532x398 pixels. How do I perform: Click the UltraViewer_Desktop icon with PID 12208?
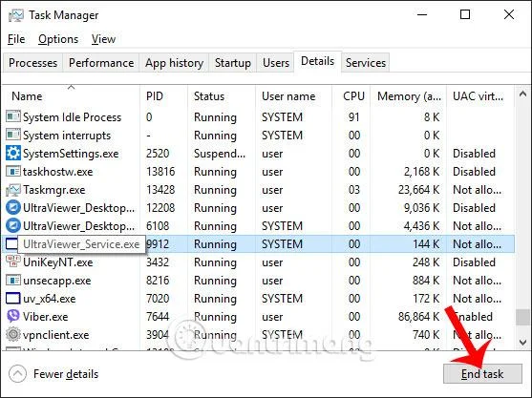[x=13, y=208]
